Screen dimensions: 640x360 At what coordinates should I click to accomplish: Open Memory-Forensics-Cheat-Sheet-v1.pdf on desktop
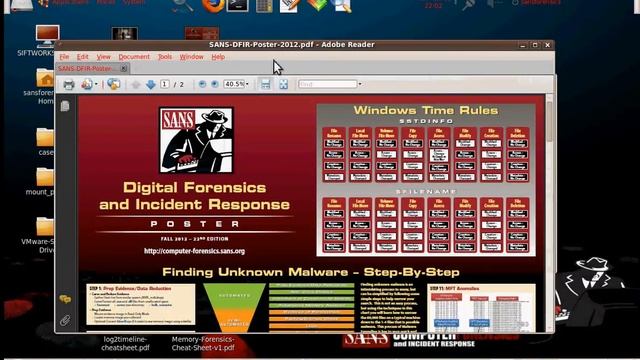203,344
